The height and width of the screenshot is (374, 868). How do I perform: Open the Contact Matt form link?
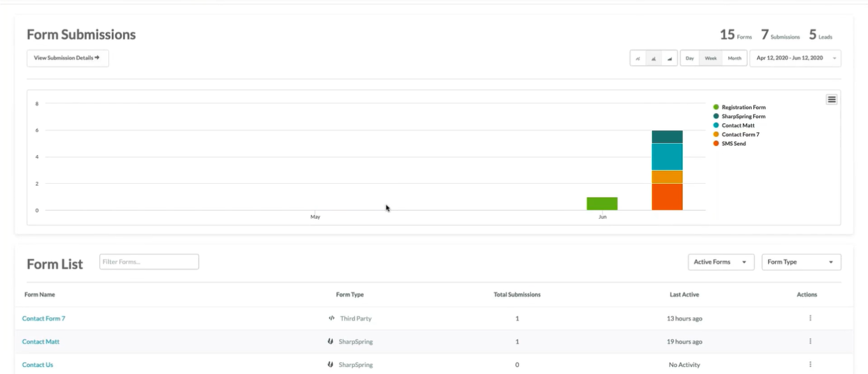tap(41, 341)
